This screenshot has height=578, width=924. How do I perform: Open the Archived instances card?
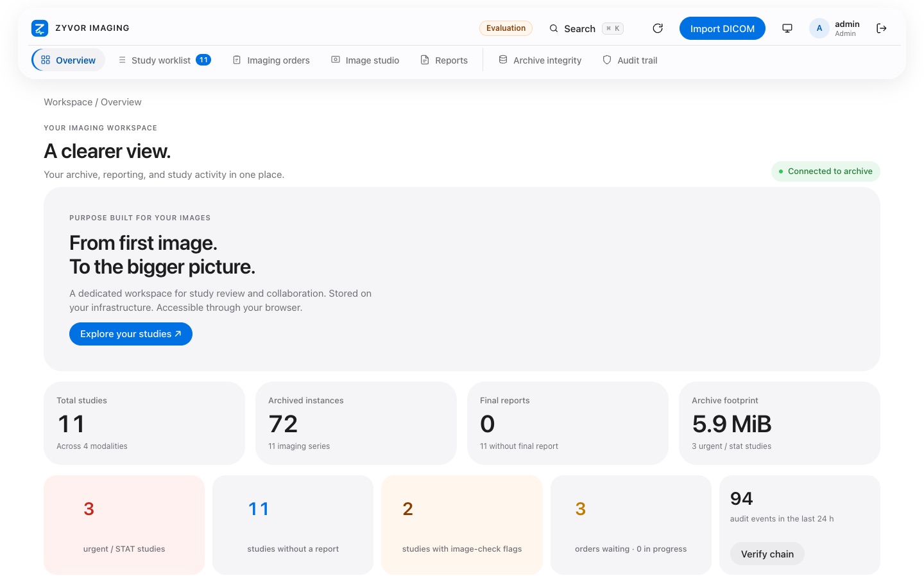356,423
